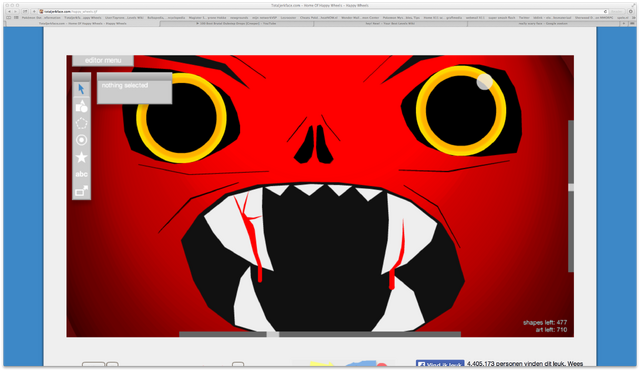Select the arrow selection tool

coord(81,89)
